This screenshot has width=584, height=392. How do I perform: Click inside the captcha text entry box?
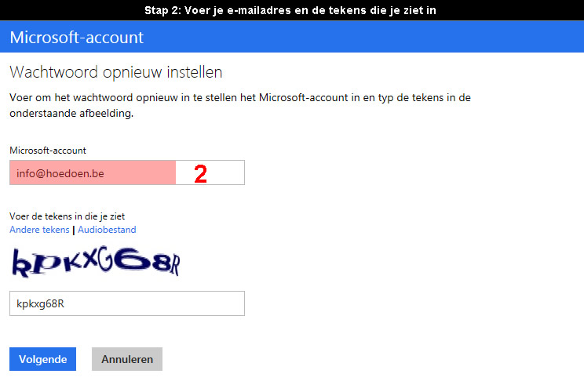(127, 303)
